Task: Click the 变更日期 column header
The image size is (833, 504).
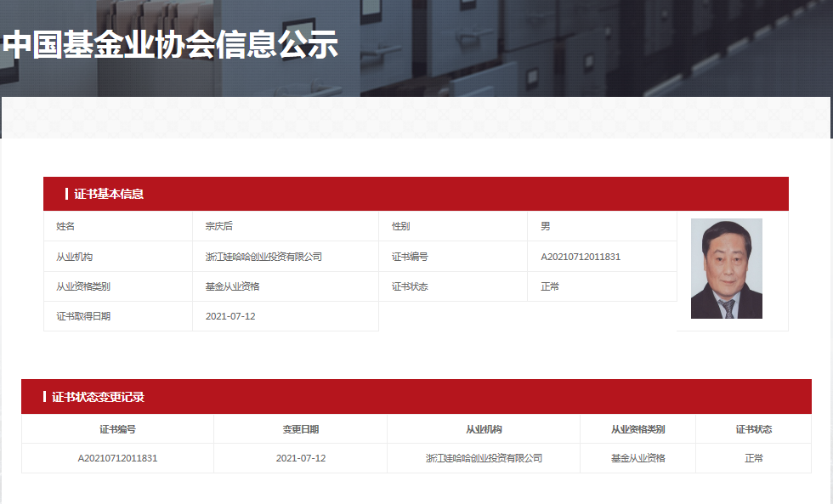Action: [x=300, y=429]
